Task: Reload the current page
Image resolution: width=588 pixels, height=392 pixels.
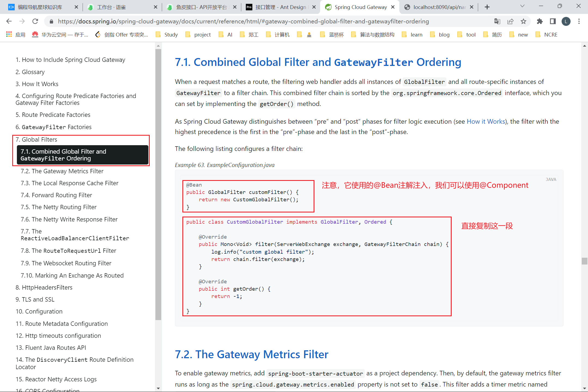Action: click(x=35, y=21)
